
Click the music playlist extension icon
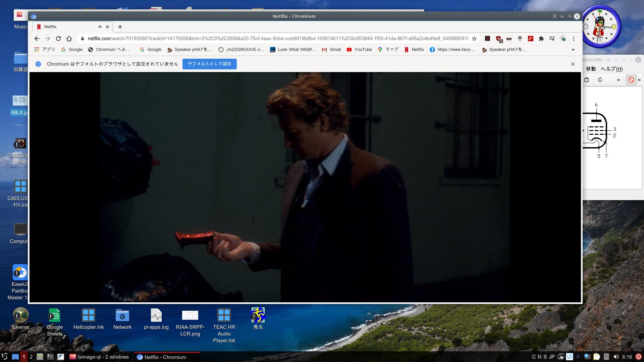click(x=552, y=39)
